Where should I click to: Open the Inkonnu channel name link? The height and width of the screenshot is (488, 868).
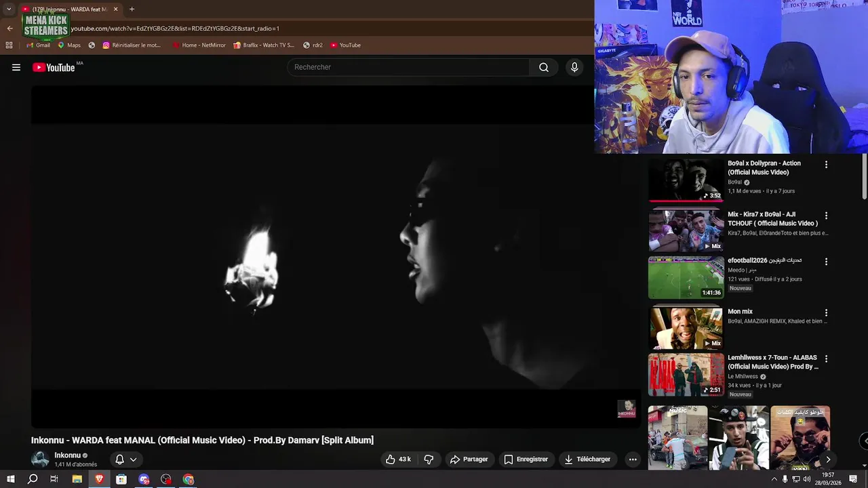click(67, 455)
